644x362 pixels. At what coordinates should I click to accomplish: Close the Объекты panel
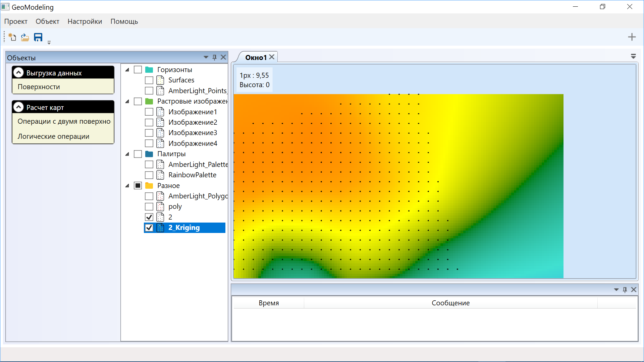[x=223, y=57]
